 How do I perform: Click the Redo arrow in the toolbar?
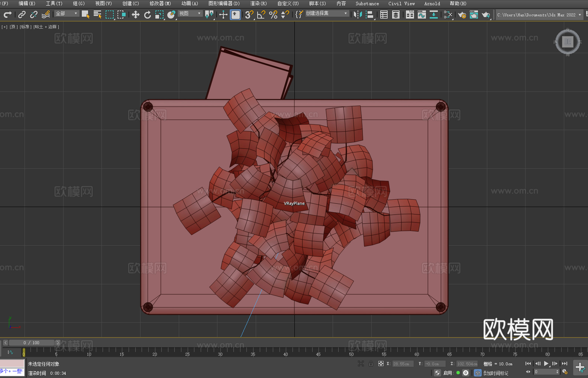tap(7, 14)
